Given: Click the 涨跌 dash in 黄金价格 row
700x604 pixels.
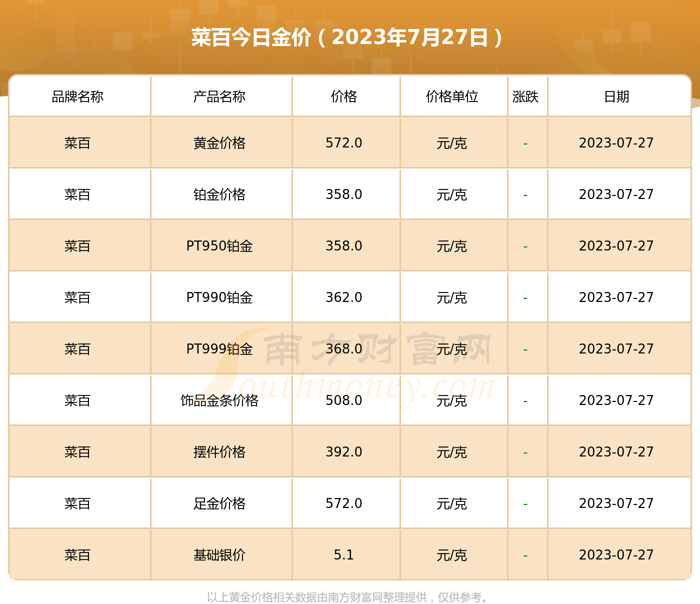Looking at the screenshot, I should tap(525, 144).
